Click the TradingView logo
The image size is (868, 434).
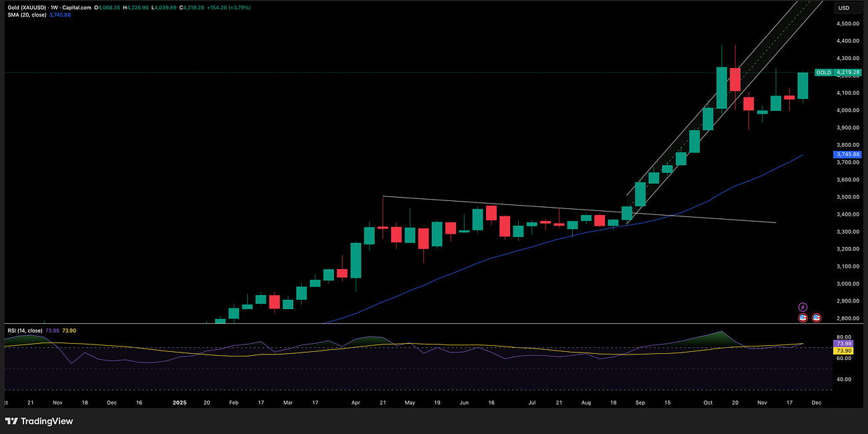(40, 421)
